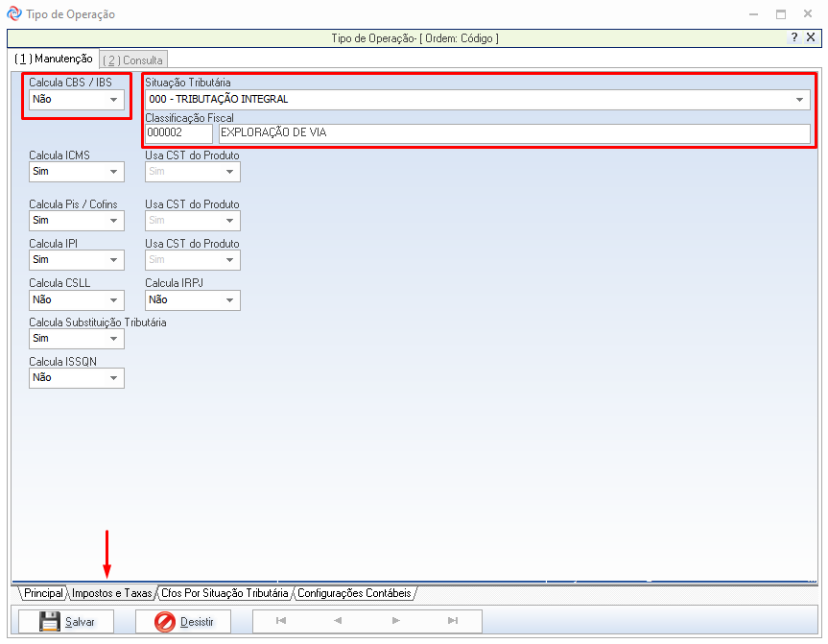Image resolution: width=828 pixels, height=644 pixels.
Task: Click the Tipo de Operação app logo
Action: pyautogui.click(x=12, y=14)
